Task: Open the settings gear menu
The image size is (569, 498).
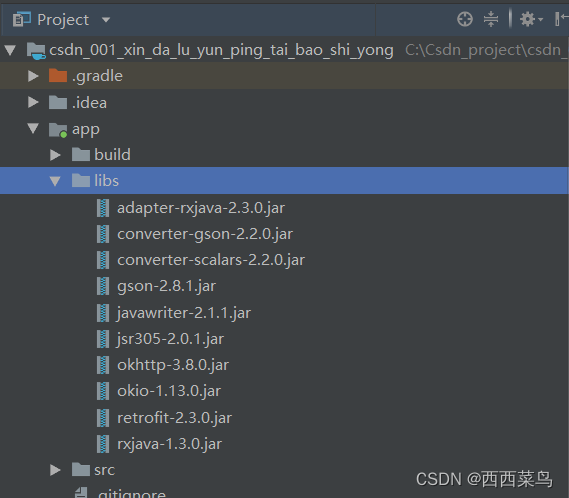Action: tap(531, 19)
